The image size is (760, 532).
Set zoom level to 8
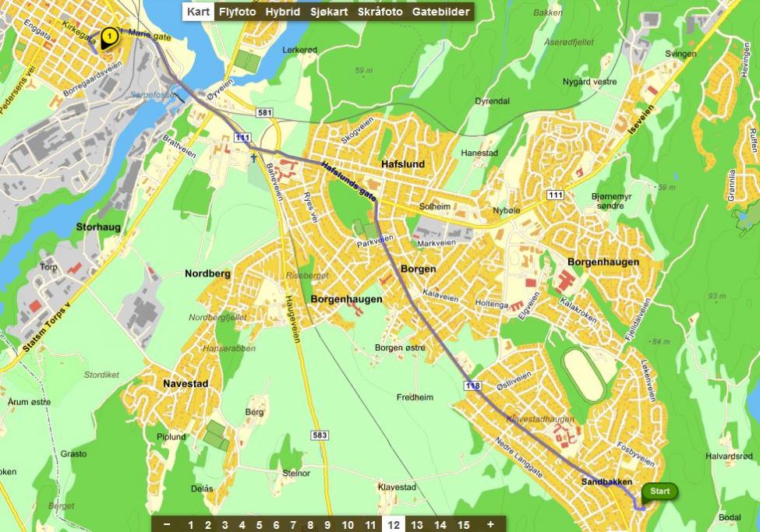click(310, 525)
